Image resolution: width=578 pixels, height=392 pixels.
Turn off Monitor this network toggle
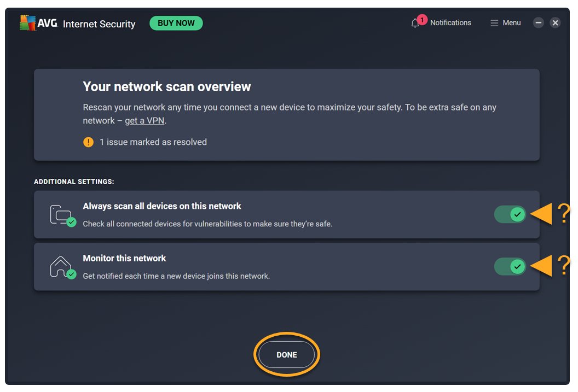click(x=510, y=267)
